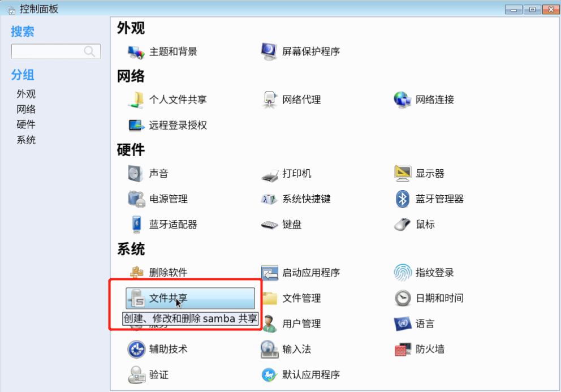
Task: Open the 日期和时间 clock icon
Action: [x=403, y=298]
